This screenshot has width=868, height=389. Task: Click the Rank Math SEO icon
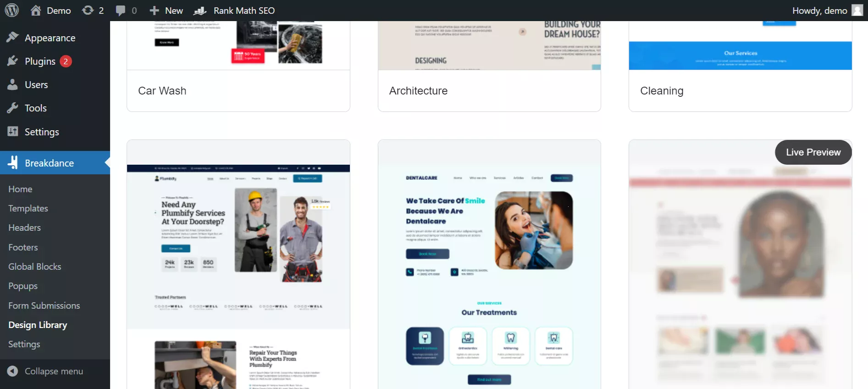(x=200, y=10)
